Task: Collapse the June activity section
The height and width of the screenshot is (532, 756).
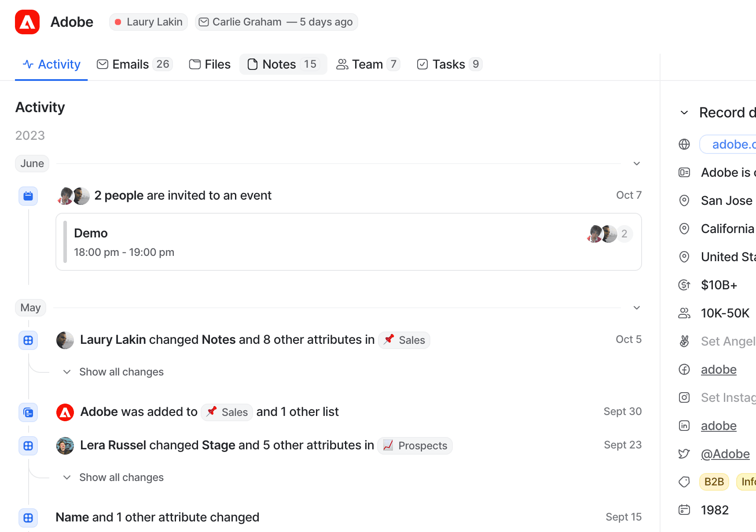Action: coord(637,163)
